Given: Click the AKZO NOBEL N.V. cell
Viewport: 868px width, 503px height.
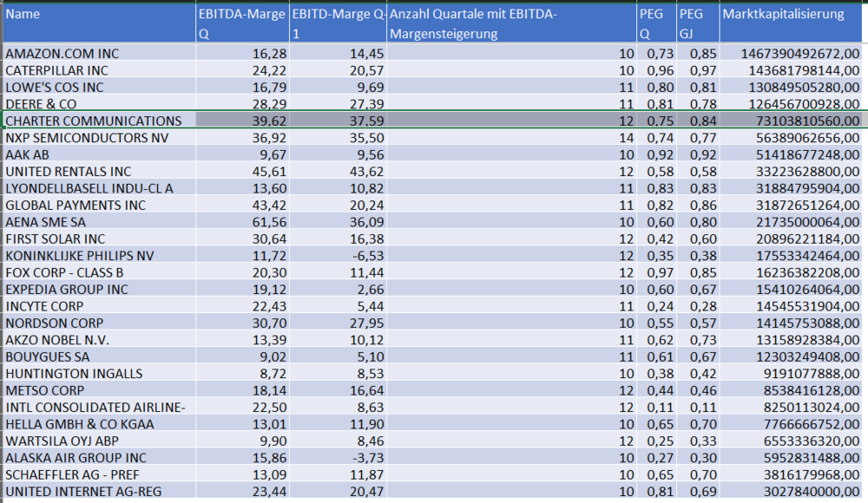Looking at the screenshot, I should pyautogui.click(x=99, y=340).
